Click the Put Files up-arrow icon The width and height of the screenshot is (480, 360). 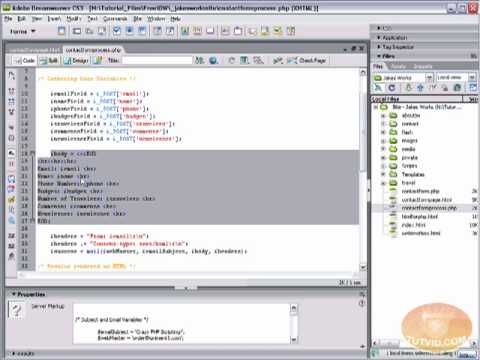tap(420, 88)
